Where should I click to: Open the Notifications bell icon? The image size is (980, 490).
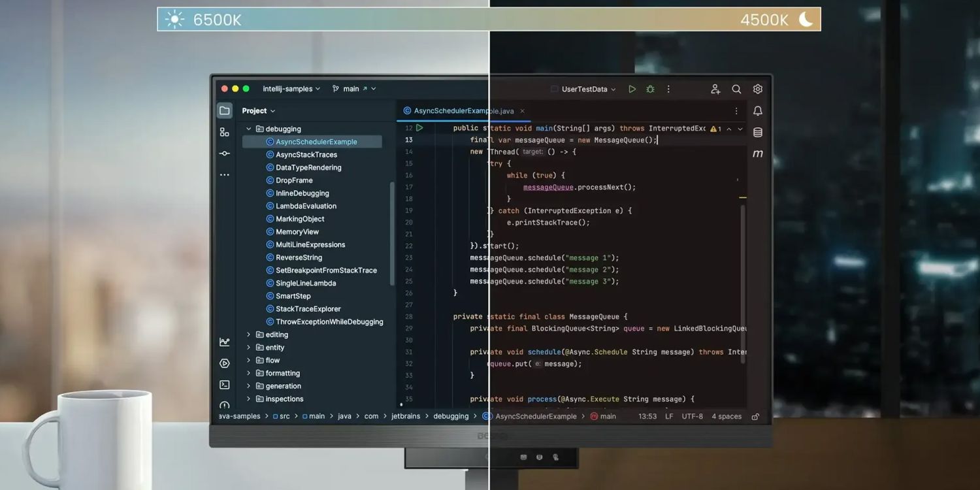[x=758, y=111]
